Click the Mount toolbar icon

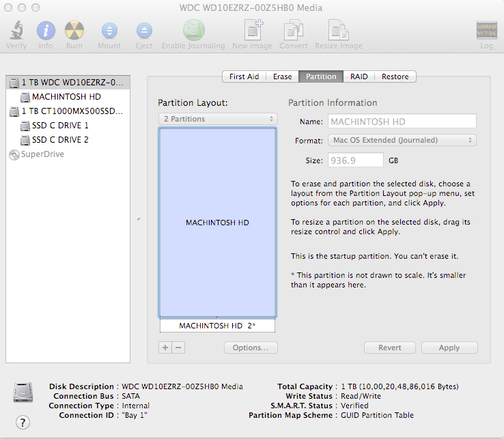tap(109, 31)
